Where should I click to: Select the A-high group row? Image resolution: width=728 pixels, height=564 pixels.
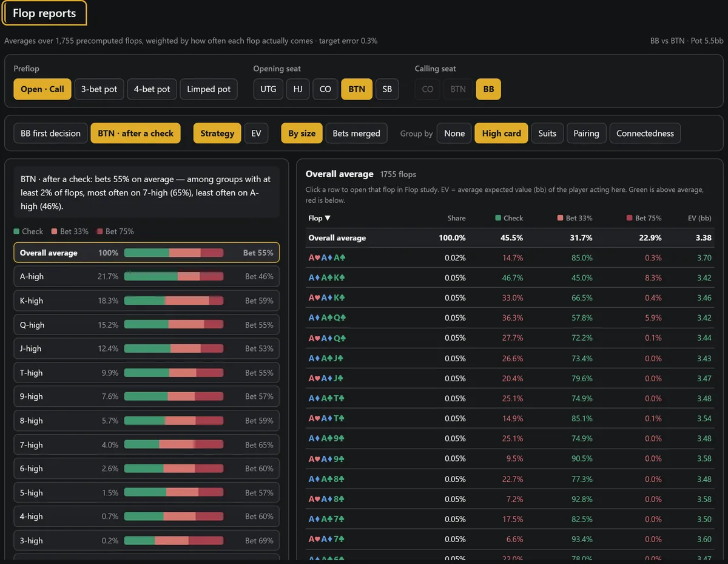coord(146,276)
